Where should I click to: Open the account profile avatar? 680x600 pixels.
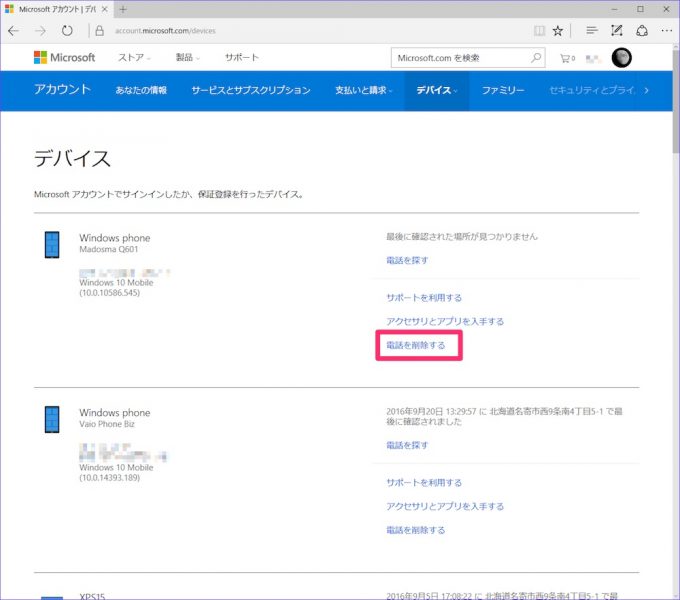point(621,58)
